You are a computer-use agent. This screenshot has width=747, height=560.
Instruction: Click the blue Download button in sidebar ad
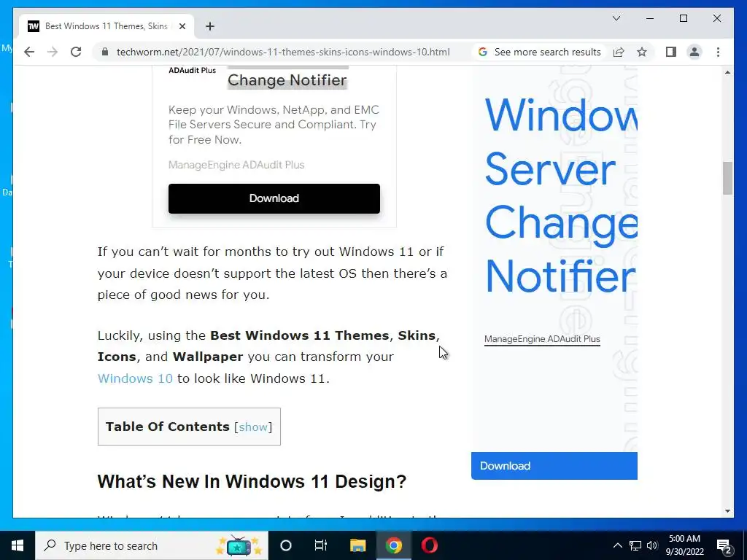(554, 466)
